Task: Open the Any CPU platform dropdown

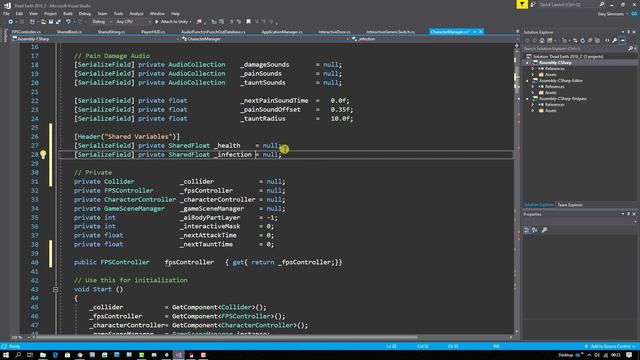Action: point(133,22)
